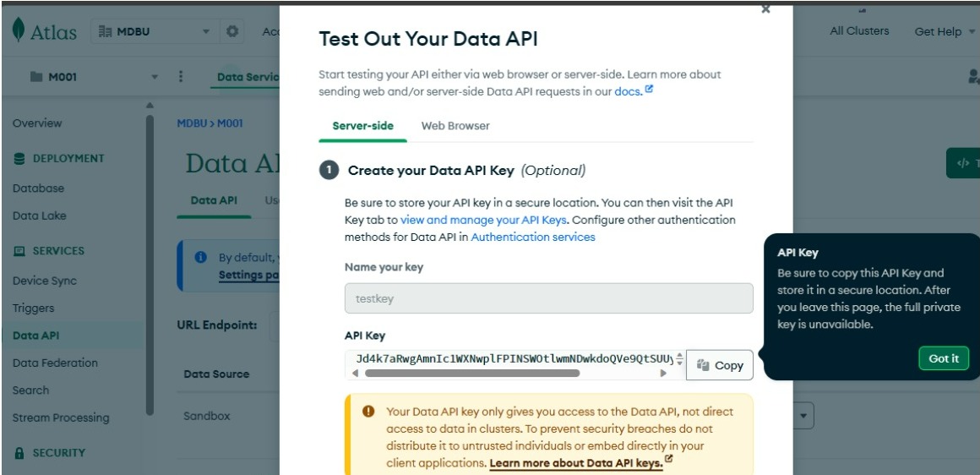The image size is (980, 475).
Task: Open Data Federation in sidebar
Action: pyautogui.click(x=55, y=363)
